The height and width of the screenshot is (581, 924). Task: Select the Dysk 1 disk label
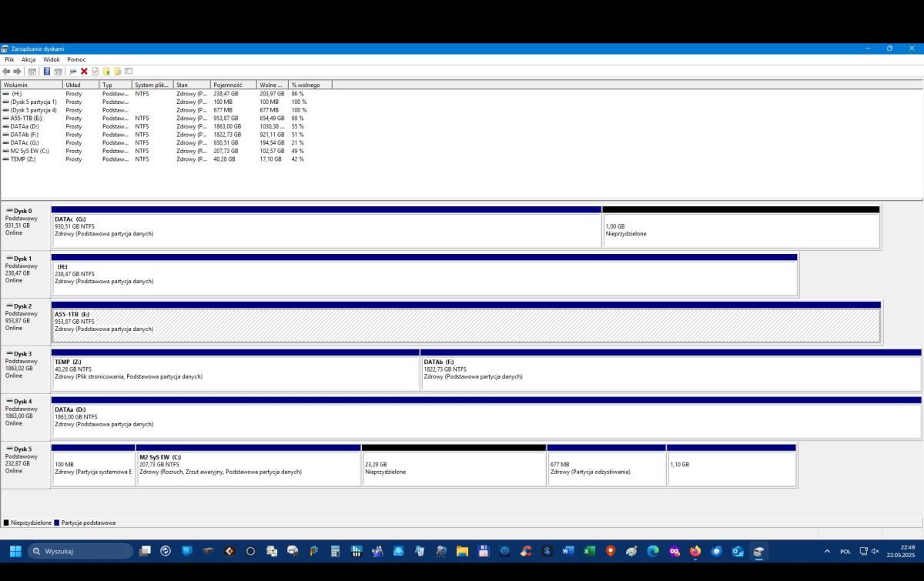click(25, 275)
